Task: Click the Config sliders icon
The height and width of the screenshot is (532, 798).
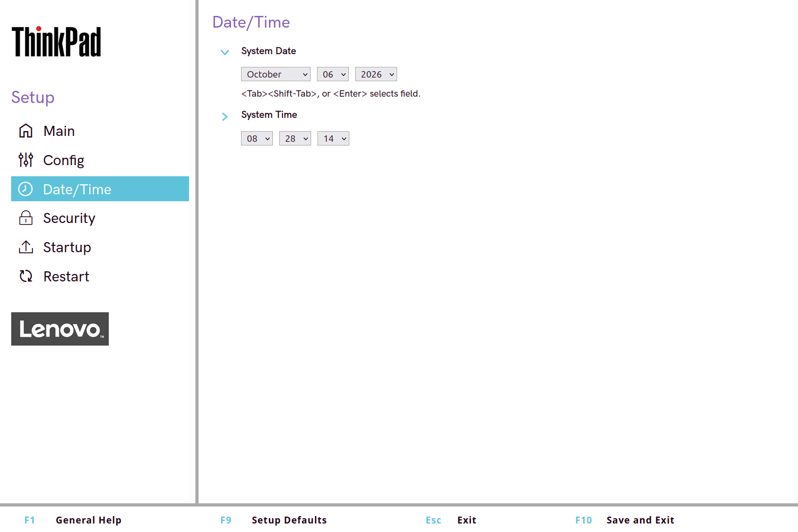Action: point(25,160)
